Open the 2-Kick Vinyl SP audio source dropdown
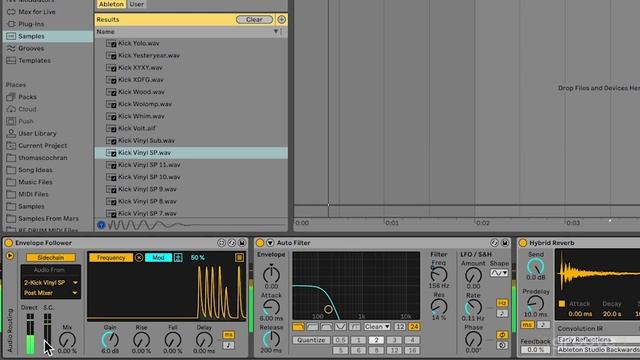Viewport: 640px width, 360px height. pos(51,282)
